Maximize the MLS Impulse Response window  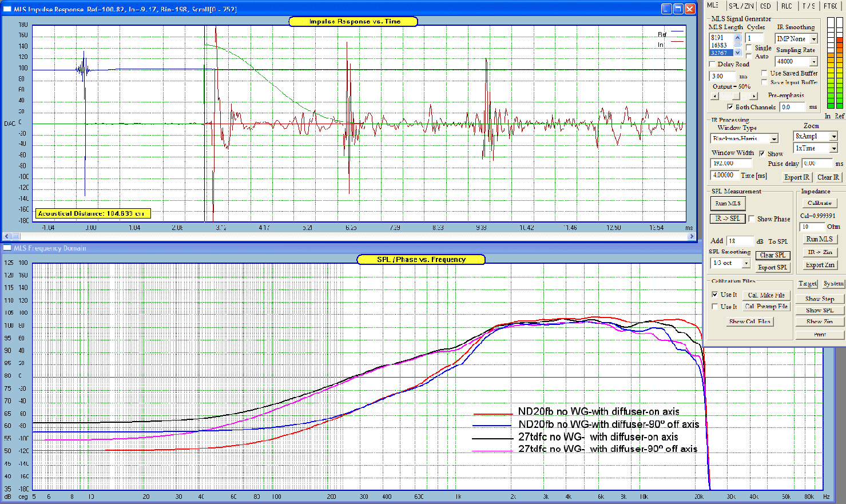coord(678,9)
